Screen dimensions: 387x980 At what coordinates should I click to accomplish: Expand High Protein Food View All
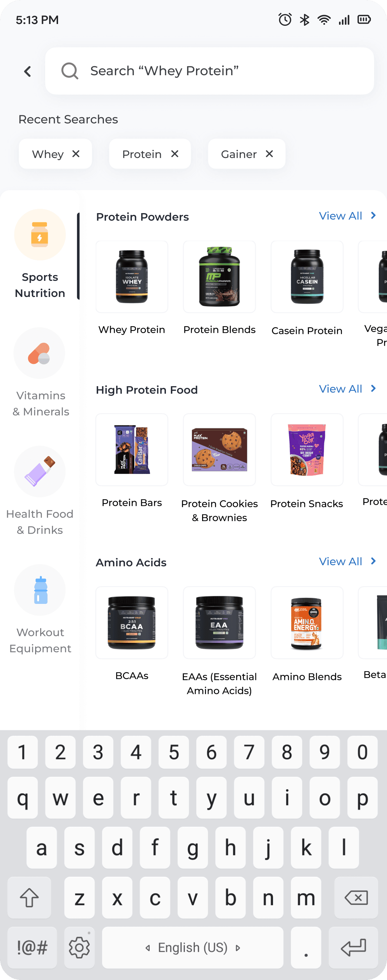pos(348,389)
